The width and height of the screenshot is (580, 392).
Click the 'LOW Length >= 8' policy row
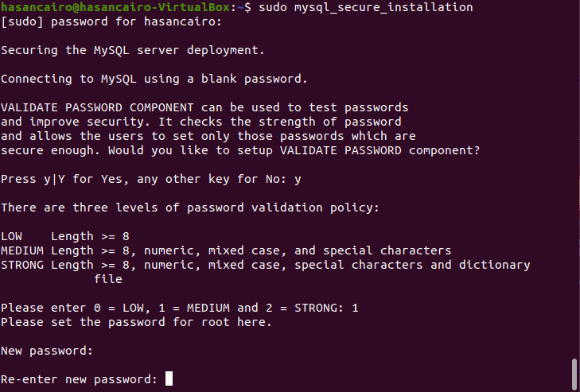pyautogui.click(x=65, y=237)
